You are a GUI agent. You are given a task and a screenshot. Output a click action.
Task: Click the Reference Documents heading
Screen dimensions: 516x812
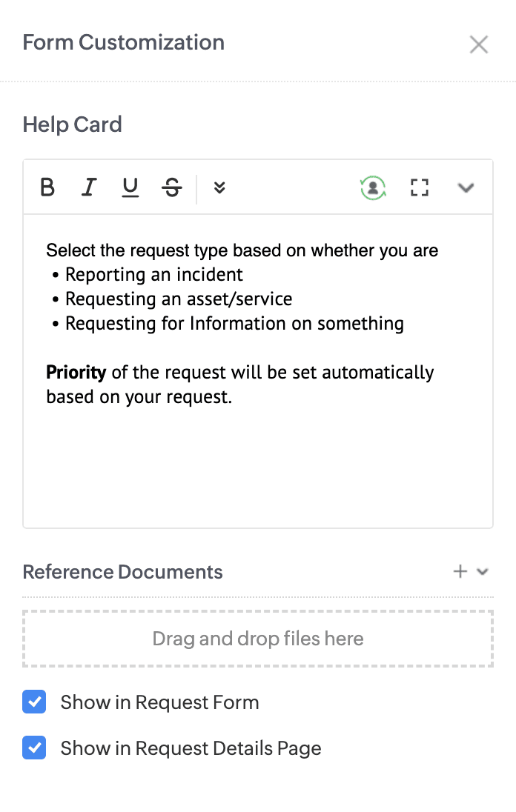click(x=123, y=572)
